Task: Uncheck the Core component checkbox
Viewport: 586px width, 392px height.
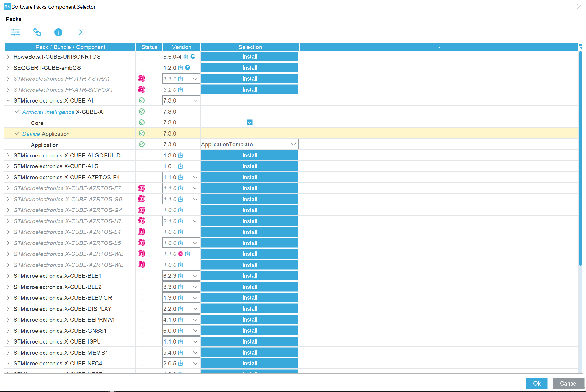Action: click(x=250, y=122)
